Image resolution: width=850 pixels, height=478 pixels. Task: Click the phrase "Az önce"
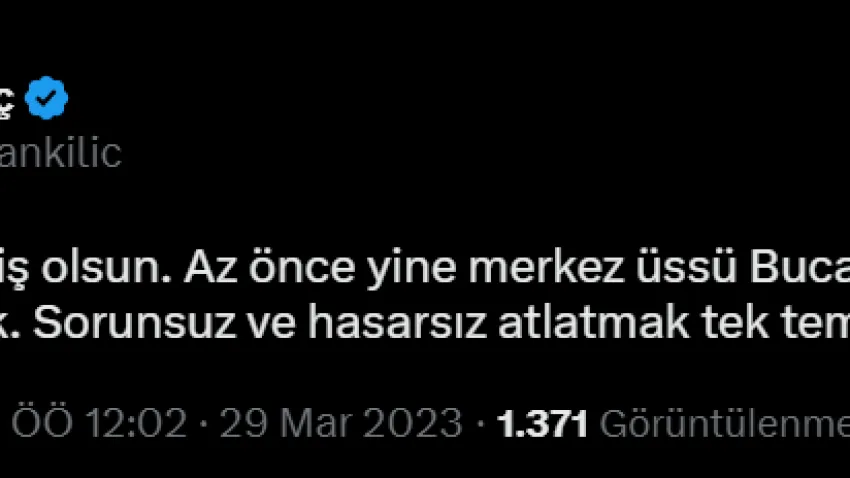click(269, 268)
